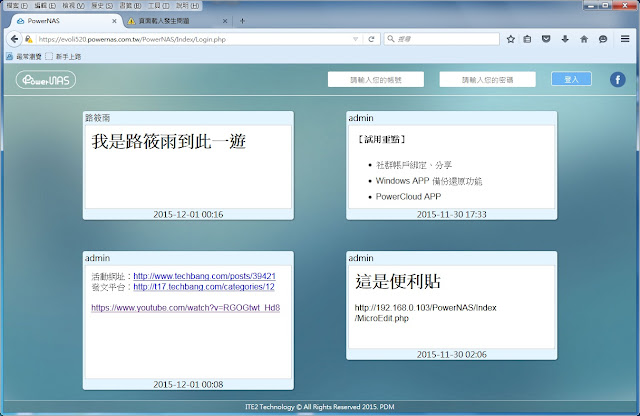Open the 檢視 (V) menu
This screenshot has height=416, width=640.
[73, 6]
